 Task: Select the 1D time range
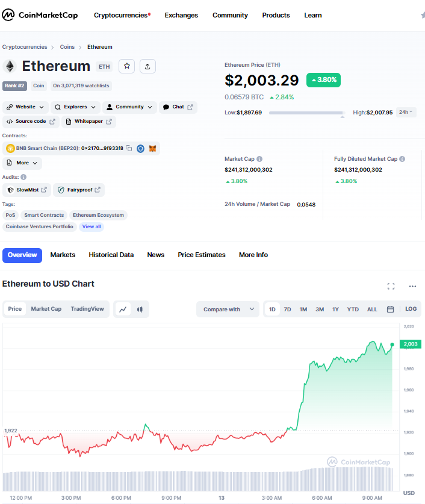(x=272, y=310)
